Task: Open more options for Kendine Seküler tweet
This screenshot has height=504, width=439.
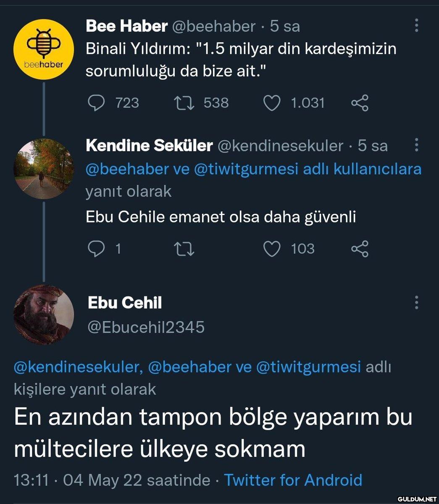Action: point(416,145)
